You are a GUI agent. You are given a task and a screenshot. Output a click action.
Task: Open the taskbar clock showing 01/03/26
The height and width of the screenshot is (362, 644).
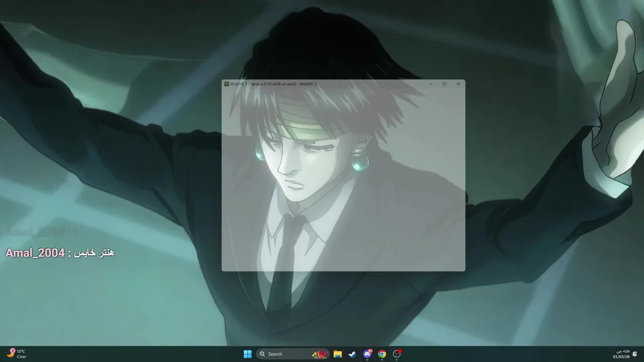tap(621, 354)
